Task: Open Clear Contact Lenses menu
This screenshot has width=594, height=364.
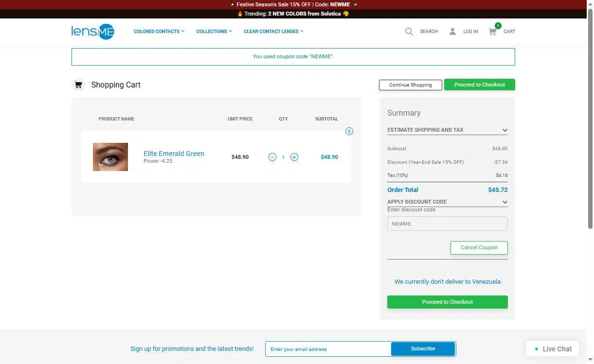Action: (x=273, y=32)
